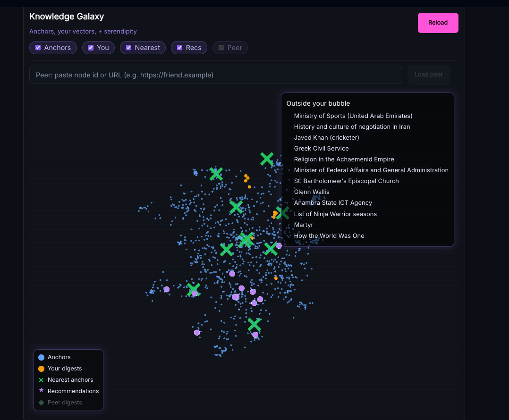Click the Peer digests diamond legend icon
The image size is (509, 420).
(x=41, y=403)
